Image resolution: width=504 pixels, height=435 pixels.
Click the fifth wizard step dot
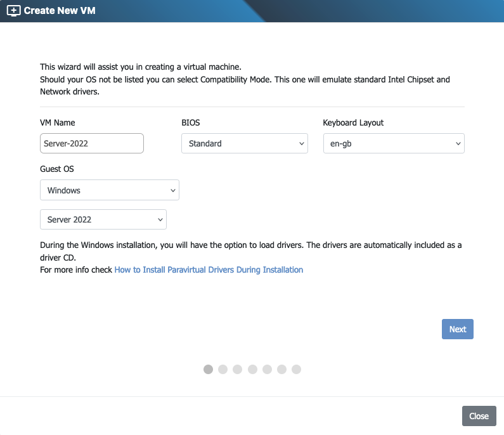(267, 369)
